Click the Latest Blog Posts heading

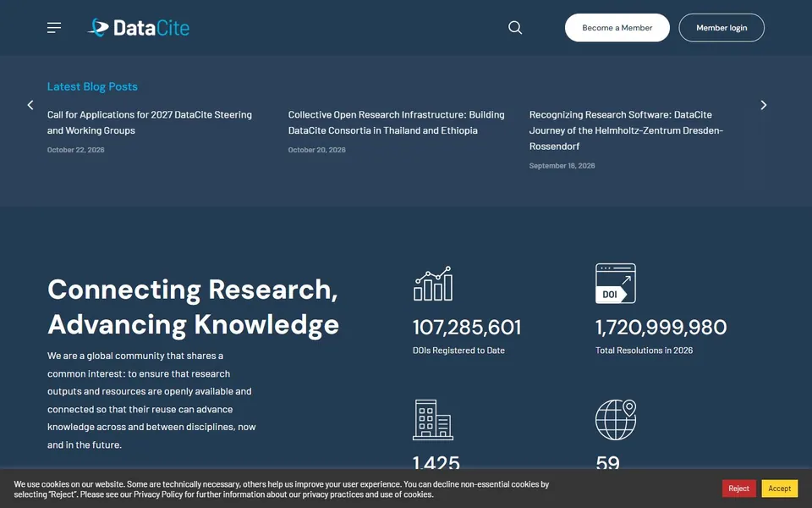tap(92, 86)
